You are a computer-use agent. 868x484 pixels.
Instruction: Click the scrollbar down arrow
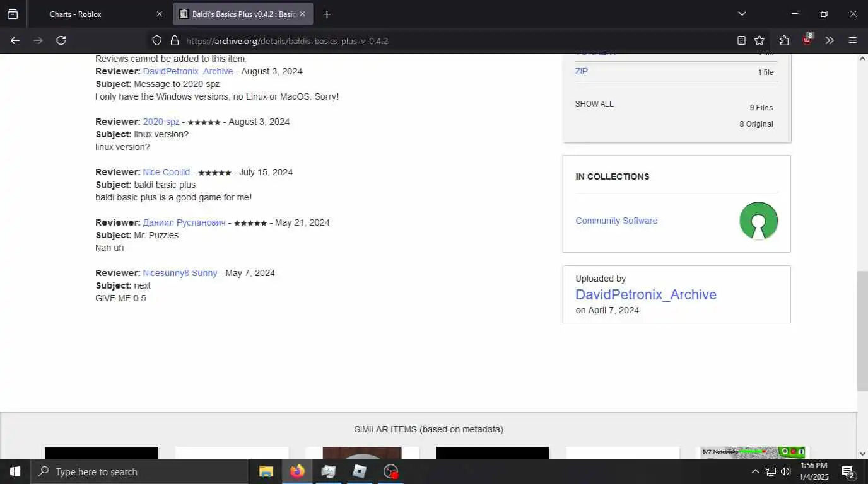pos(862,453)
